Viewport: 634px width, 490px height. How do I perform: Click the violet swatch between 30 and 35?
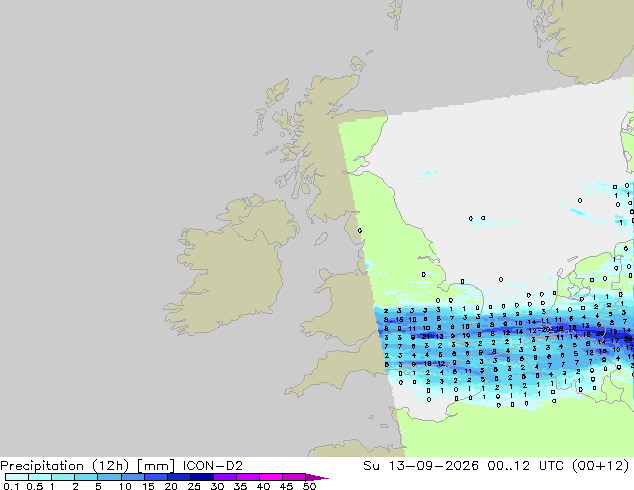click(x=224, y=477)
